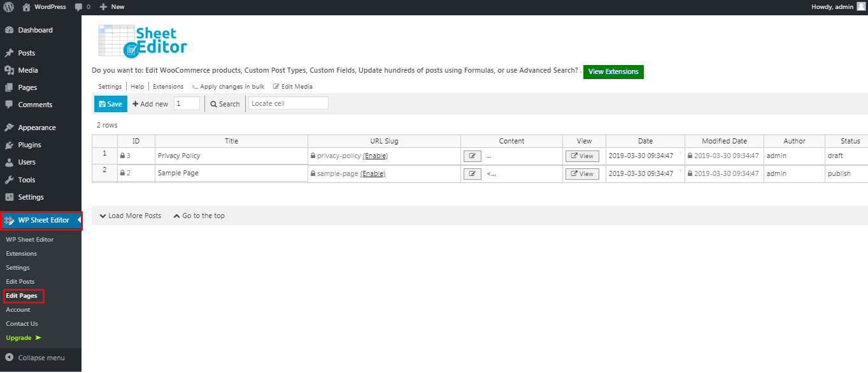This screenshot has width=868, height=373.
Task: Click the Sheet Editor logo
Action: pos(143,41)
